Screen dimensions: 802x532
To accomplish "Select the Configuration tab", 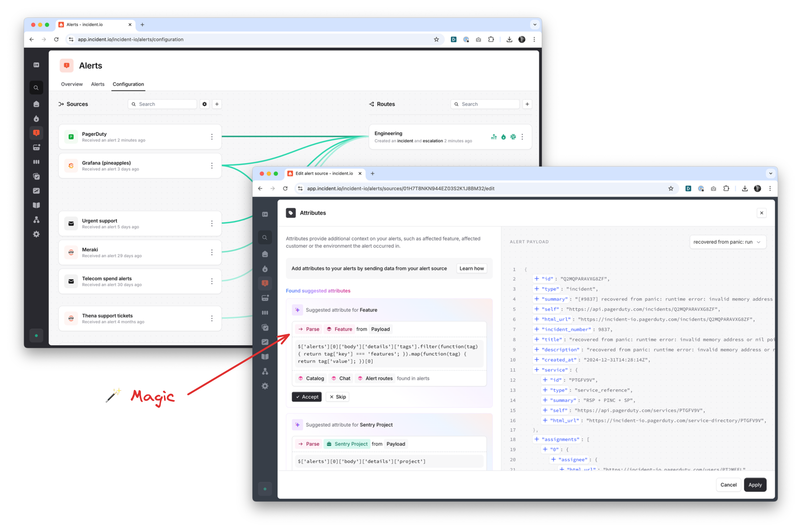I will click(x=128, y=84).
